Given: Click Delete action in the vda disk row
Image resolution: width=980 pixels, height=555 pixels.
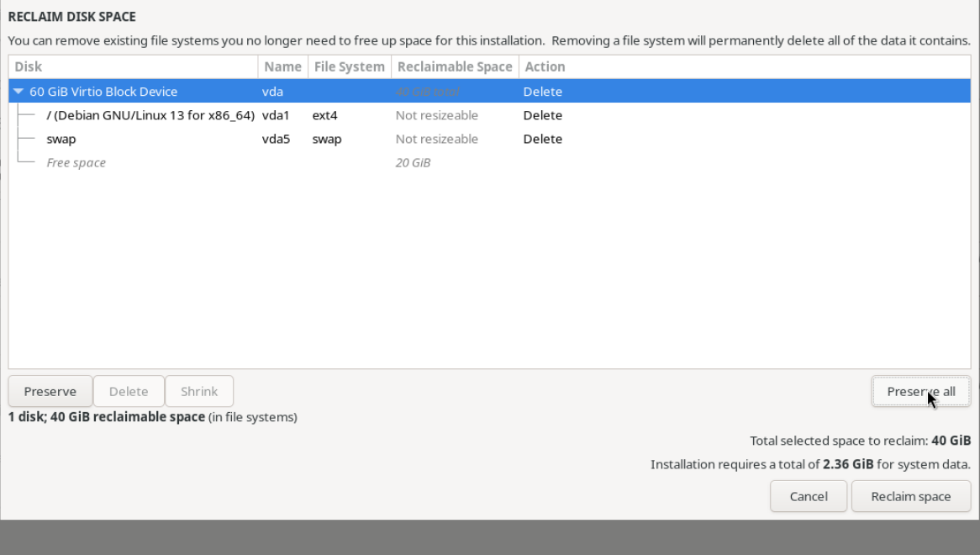Looking at the screenshot, I should [x=542, y=92].
